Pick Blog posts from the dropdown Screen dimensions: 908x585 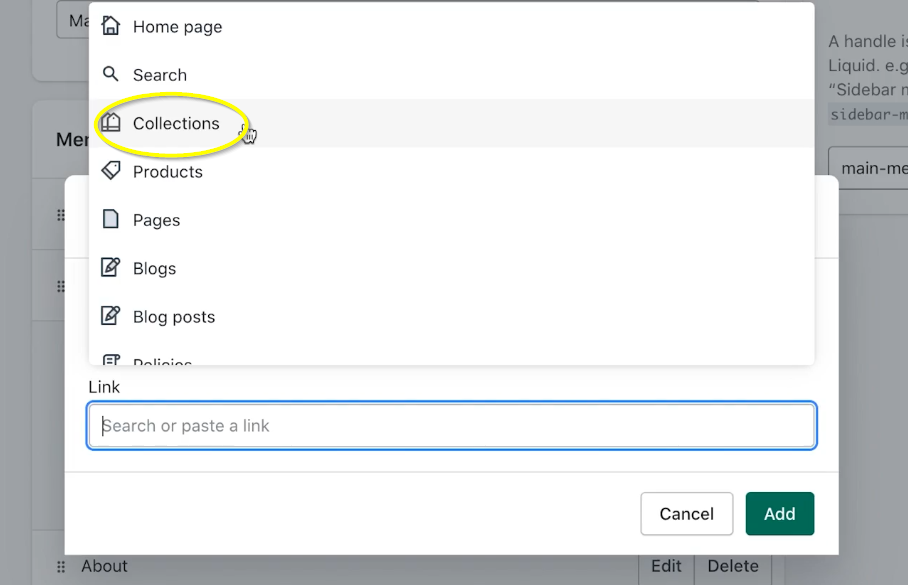[x=174, y=317]
